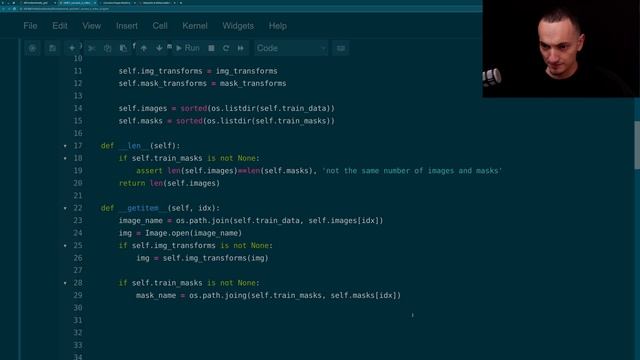
Task: Fold the train_masks if block line 28
Action: 65,283
